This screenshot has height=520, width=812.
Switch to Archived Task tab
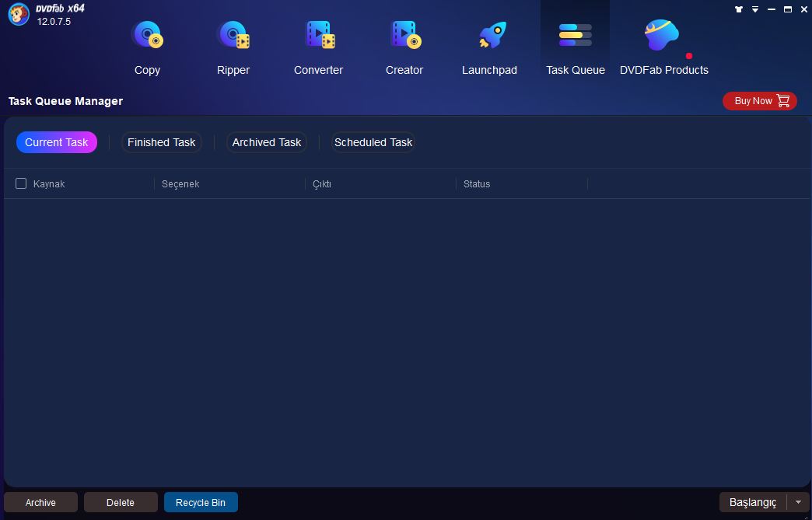(267, 142)
